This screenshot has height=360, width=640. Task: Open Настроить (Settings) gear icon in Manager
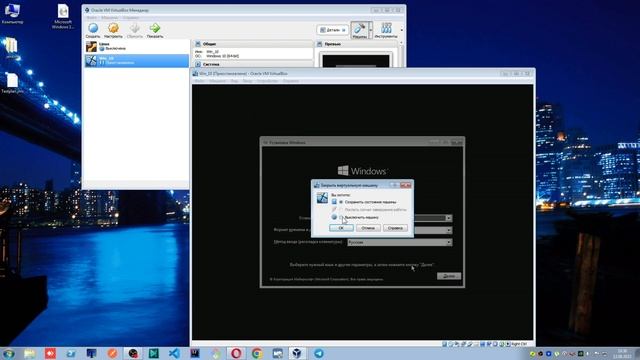coord(113,30)
